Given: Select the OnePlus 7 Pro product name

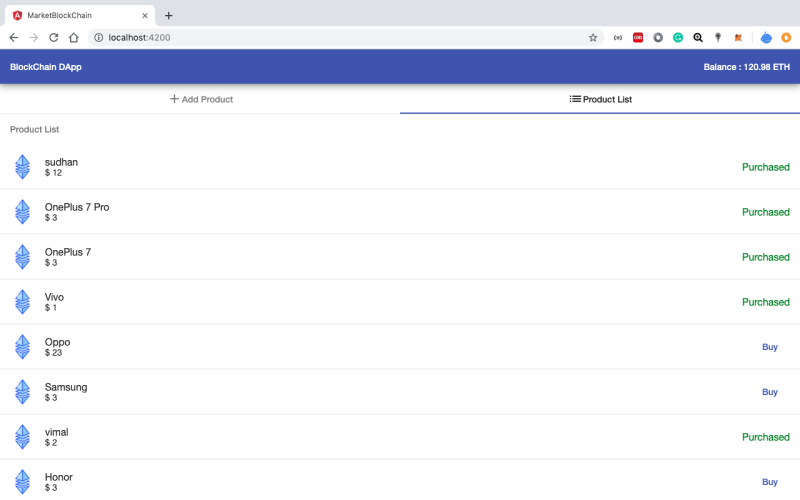Looking at the screenshot, I should point(77,207).
